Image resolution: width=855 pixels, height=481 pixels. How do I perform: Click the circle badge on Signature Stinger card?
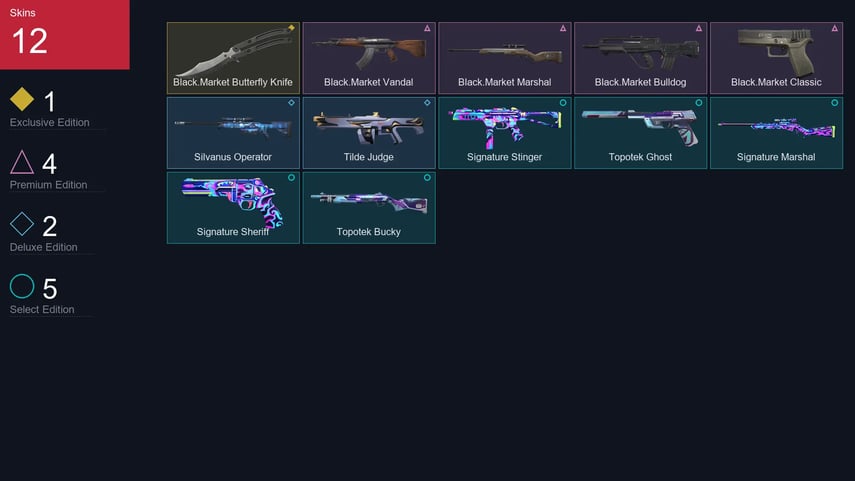563,103
